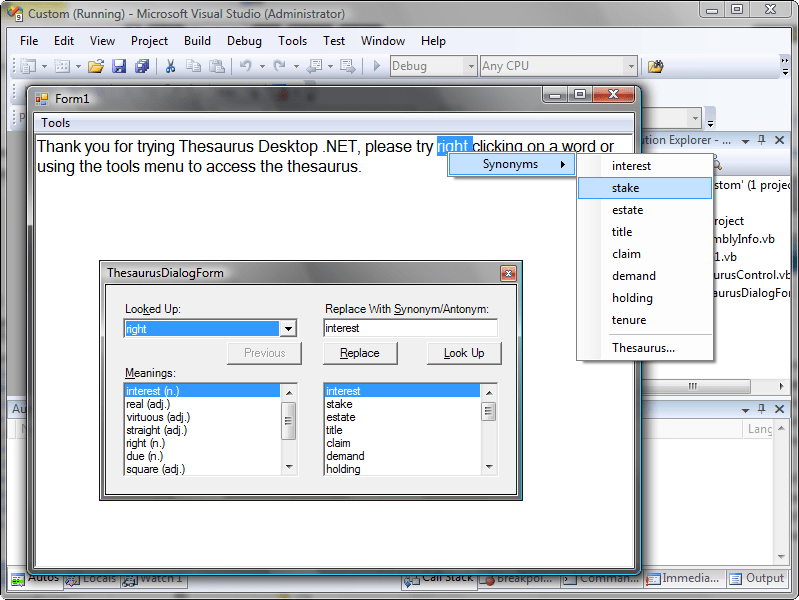The height and width of the screenshot is (600, 799).
Task: Click the Redo icon
Action: [x=279, y=66]
